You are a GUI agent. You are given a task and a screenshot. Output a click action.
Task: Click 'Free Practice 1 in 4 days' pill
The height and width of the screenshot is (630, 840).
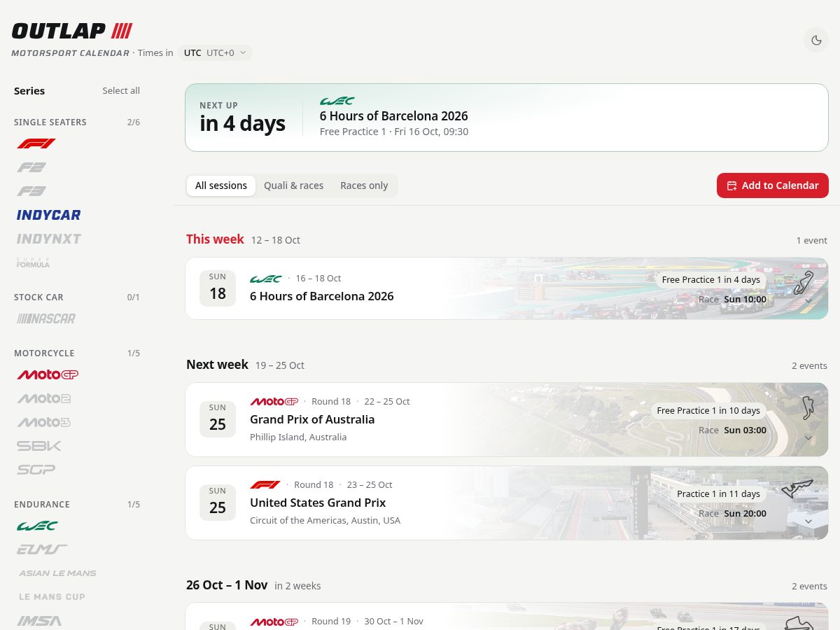pyautogui.click(x=711, y=279)
